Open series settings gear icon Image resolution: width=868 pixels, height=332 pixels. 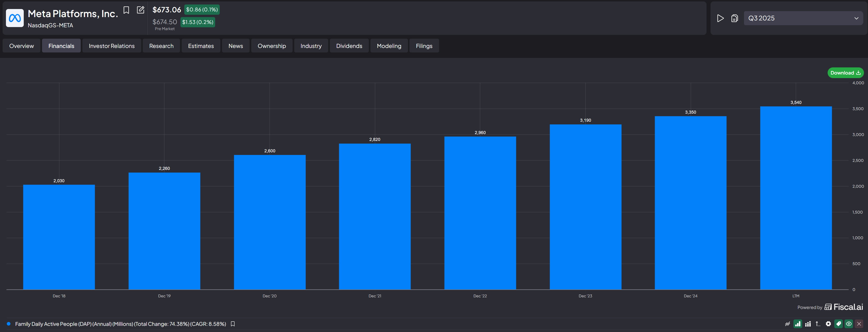(x=828, y=324)
